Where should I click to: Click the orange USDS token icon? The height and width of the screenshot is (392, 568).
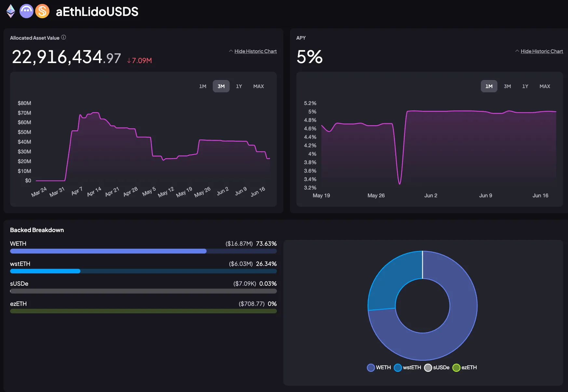tap(42, 11)
